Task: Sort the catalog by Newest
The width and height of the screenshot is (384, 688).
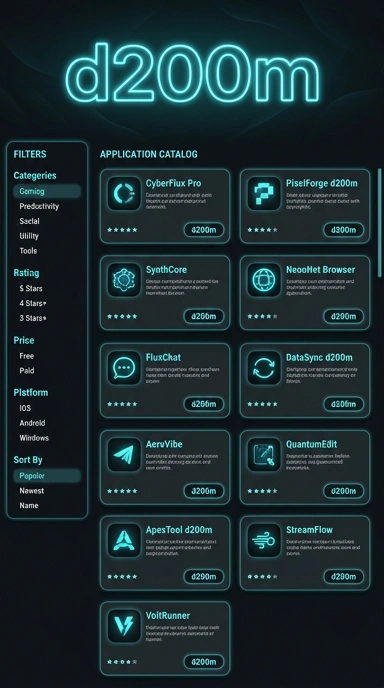Action: (x=32, y=491)
